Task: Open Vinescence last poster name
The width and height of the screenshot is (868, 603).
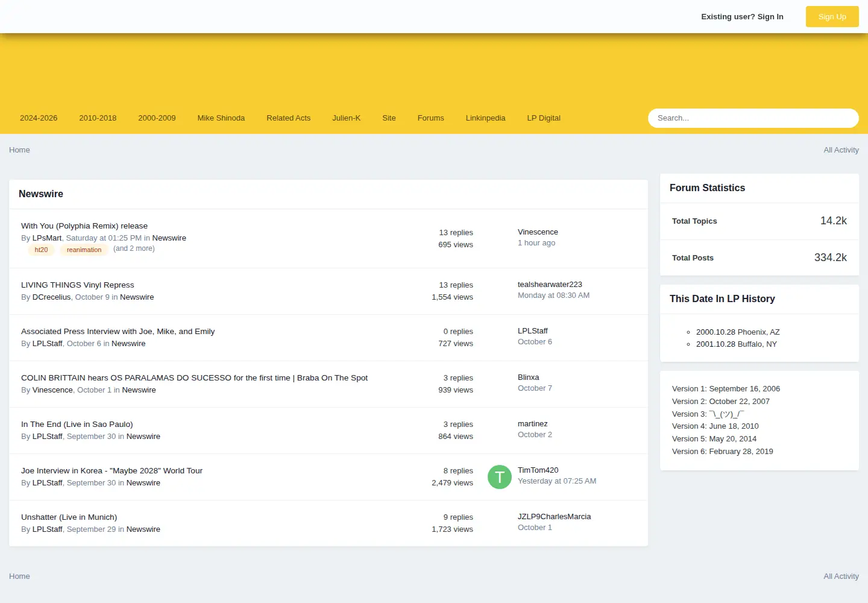Action: (538, 232)
